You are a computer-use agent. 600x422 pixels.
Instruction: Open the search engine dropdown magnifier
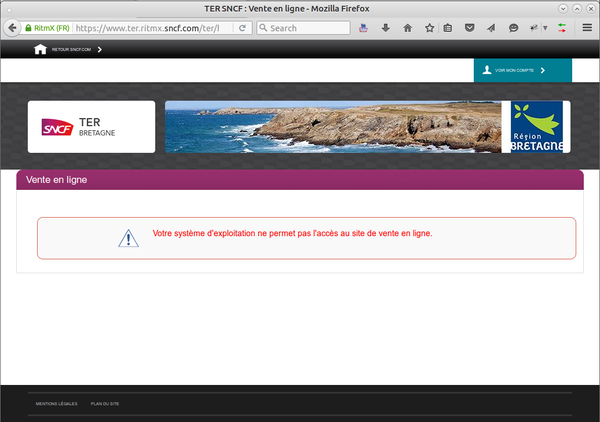[x=263, y=28]
